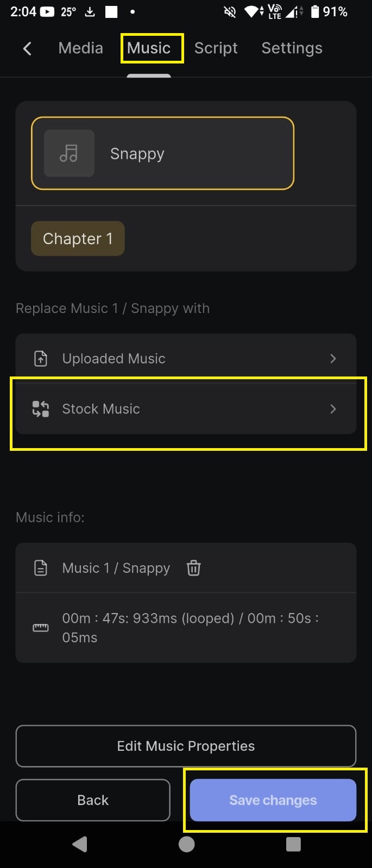Expand the Stock Music chevron

click(x=333, y=409)
